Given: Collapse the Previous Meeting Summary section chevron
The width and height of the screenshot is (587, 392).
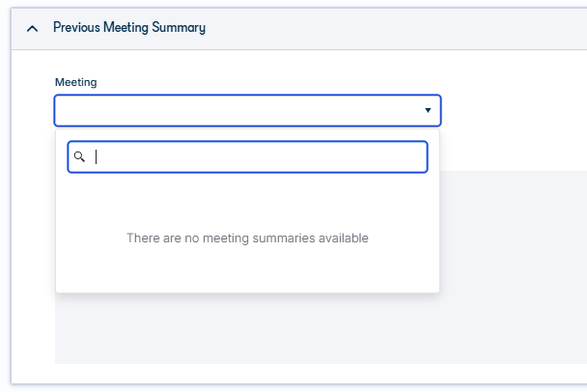Looking at the screenshot, I should click(x=33, y=28).
